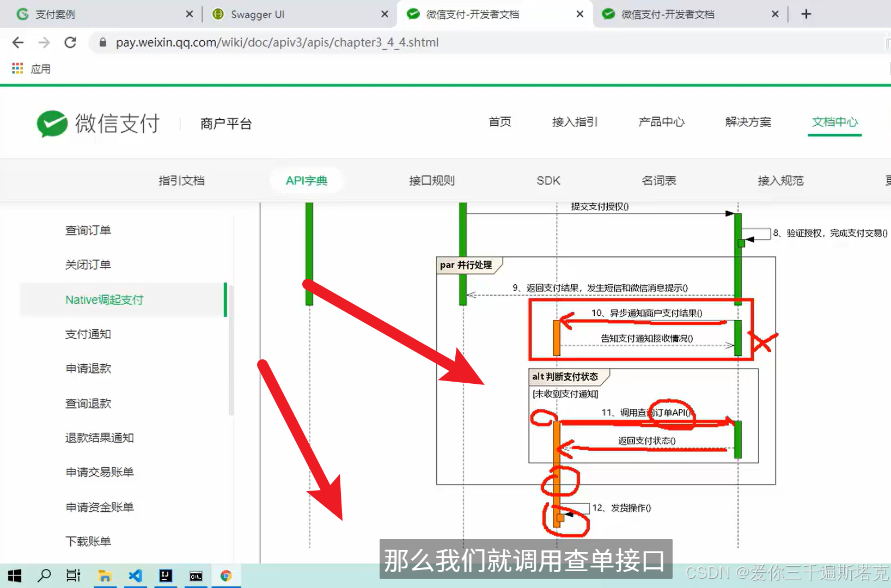Select the 名词表 sub-tab
Viewport: 891px width, 588px height.
tap(659, 181)
